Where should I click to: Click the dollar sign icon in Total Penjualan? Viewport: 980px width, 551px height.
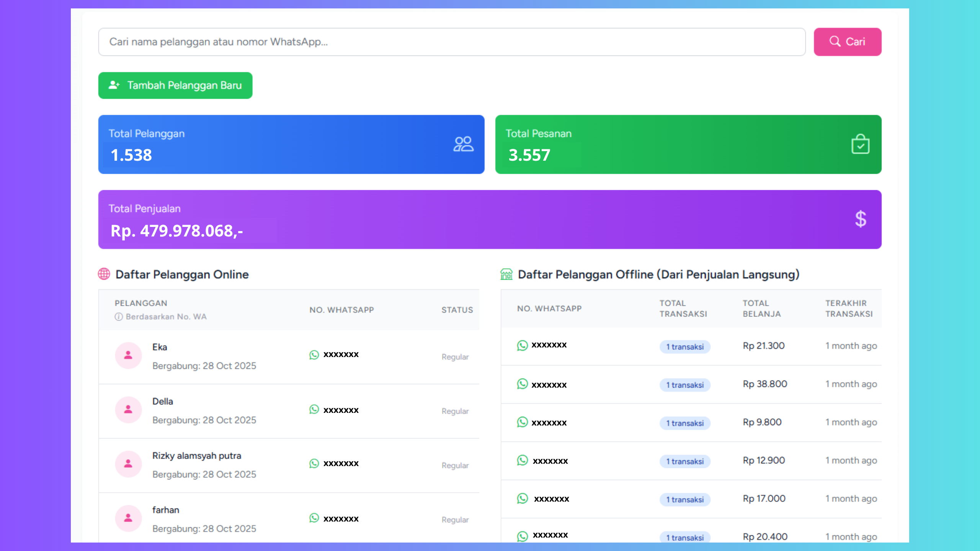click(861, 219)
